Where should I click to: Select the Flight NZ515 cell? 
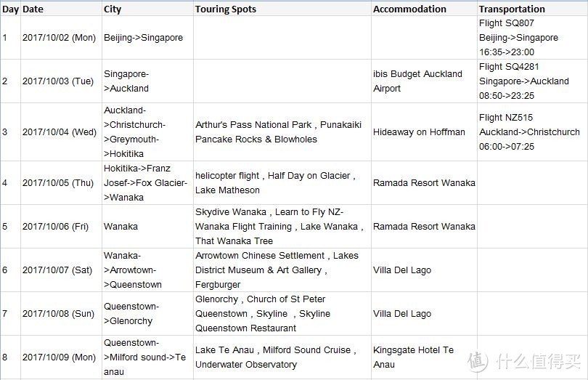click(x=533, y=132)
